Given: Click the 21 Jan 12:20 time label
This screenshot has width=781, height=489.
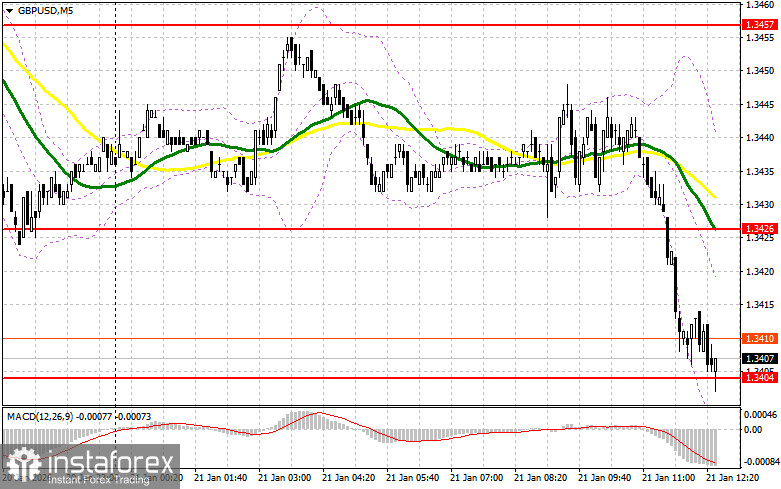Looking at the screenshot, I should click(x=733, y=478).
